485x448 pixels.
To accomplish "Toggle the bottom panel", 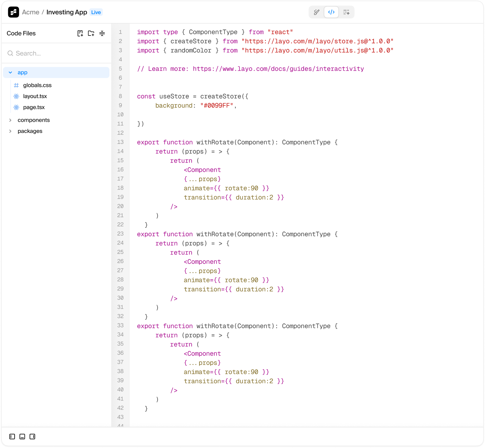I will coord(22,436).
